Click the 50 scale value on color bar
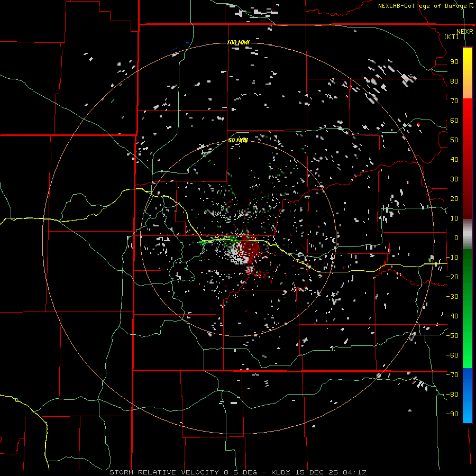Screen dimensions: 476x476 tap(454, 140)
